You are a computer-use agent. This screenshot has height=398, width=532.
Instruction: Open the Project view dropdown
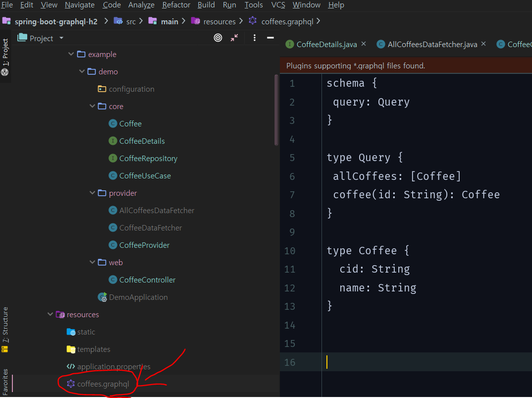(60, 38)
